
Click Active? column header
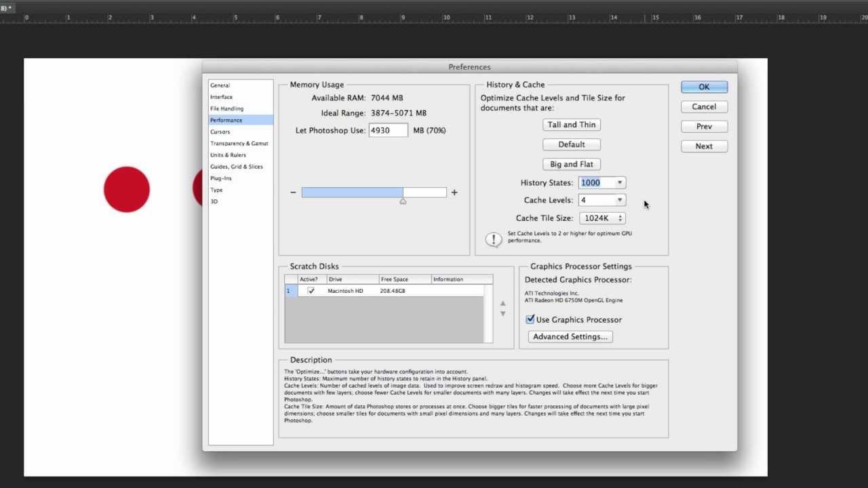pyautogui.click(x=311, y=279)
